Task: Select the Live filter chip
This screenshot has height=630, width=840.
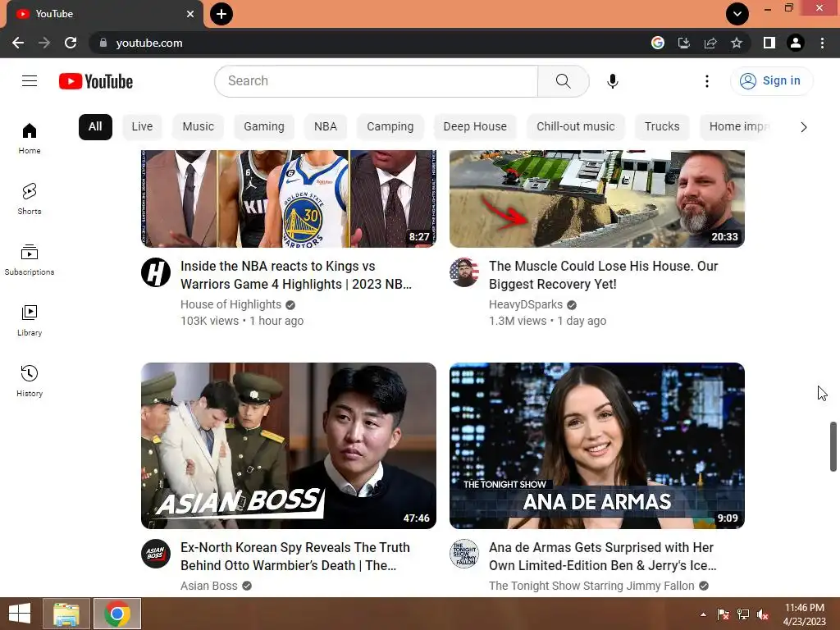Action: (x=142, y=127)
